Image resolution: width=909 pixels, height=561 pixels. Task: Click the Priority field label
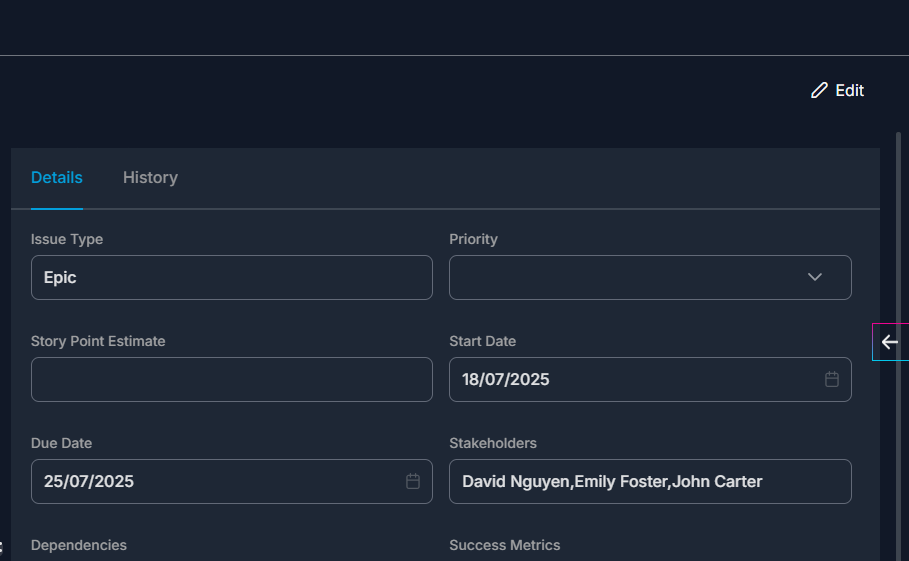[x=474, y=239]
